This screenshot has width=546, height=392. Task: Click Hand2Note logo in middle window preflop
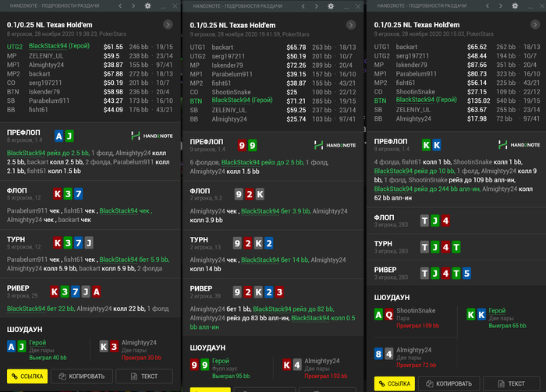point(335,146)
